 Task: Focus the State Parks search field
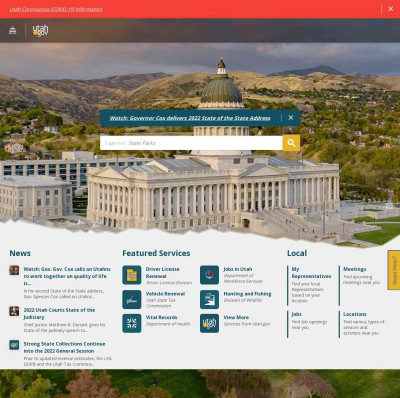point(191,143)
